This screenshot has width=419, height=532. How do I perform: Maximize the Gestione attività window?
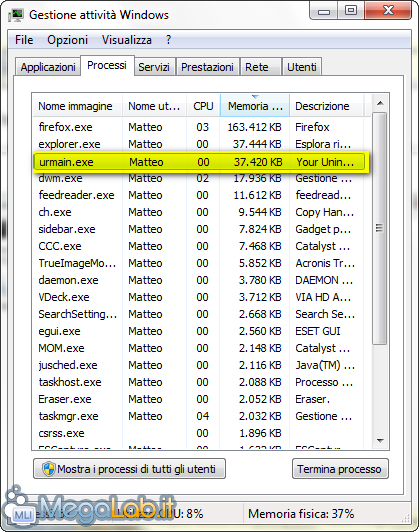pyautogui.click(x=351, y=11)
